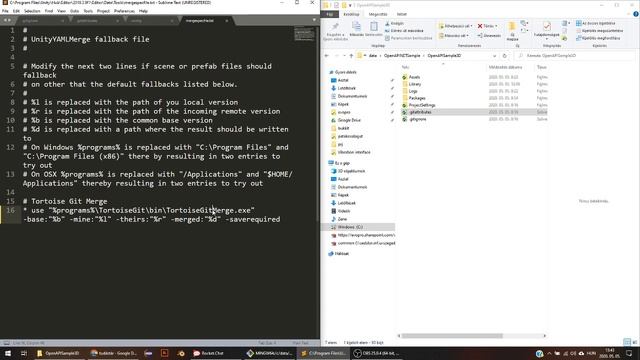The height and width of the screenshot is (360, 640).
Task: Click the Windows Start button
Action: pos(7,353)
